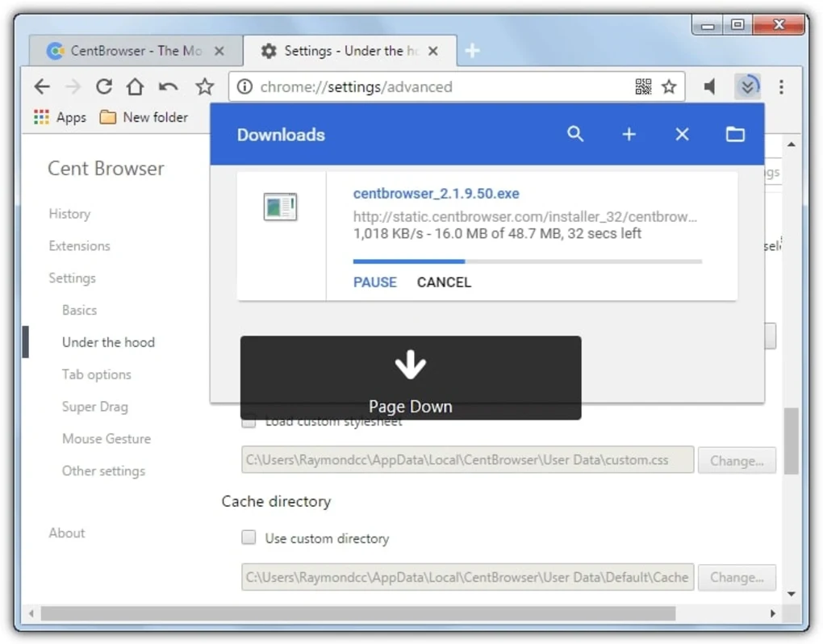
Task: Click the forward navigation arrow
Action: click(x=73, y=86)
